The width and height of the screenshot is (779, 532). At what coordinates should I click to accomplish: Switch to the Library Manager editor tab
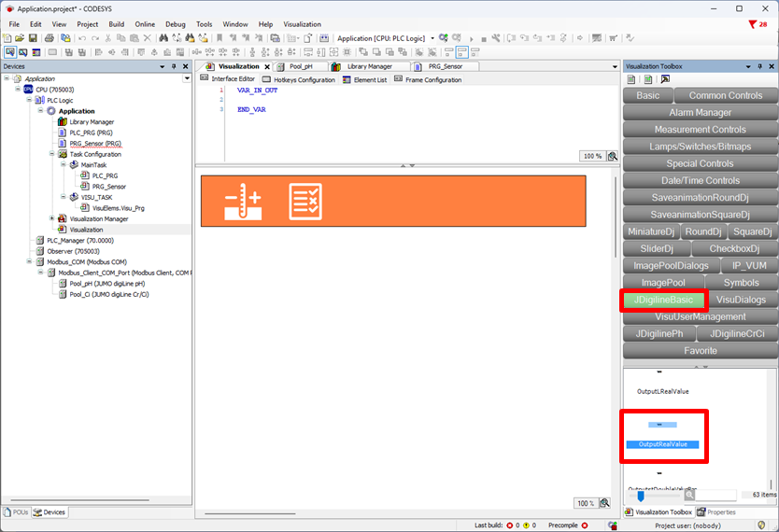[x=370, y=66]
